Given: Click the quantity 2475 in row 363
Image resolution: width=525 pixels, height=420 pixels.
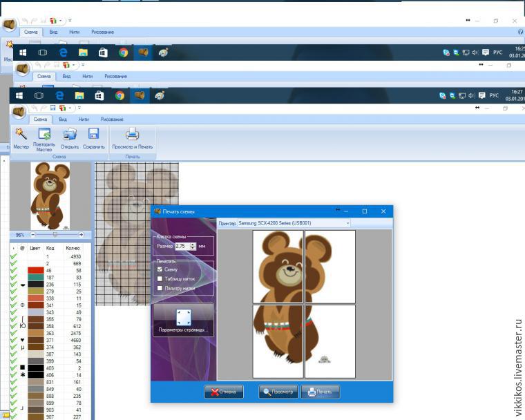Looking at the screenshot, I should pyautogui.click(x=76, y=333).
